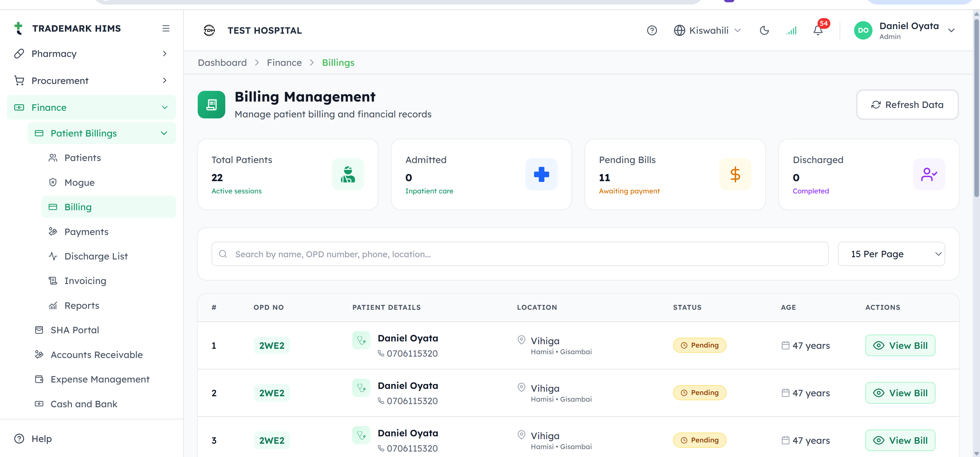Open SHA Portal
This screenshot has height=457, width=980.
pyautogui.click(x=102, y=330)
